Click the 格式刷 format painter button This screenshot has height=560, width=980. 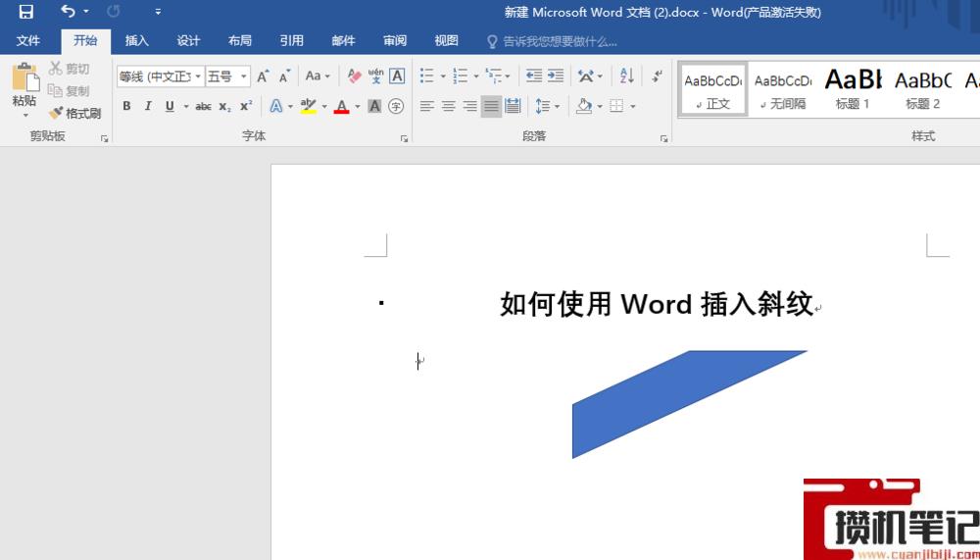click(x=75, y=114)
